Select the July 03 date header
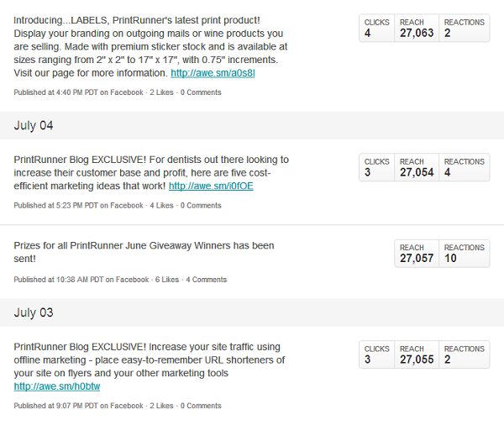This screenshot has height=425, width=504. pyautogui.click(x=252, y=312)
